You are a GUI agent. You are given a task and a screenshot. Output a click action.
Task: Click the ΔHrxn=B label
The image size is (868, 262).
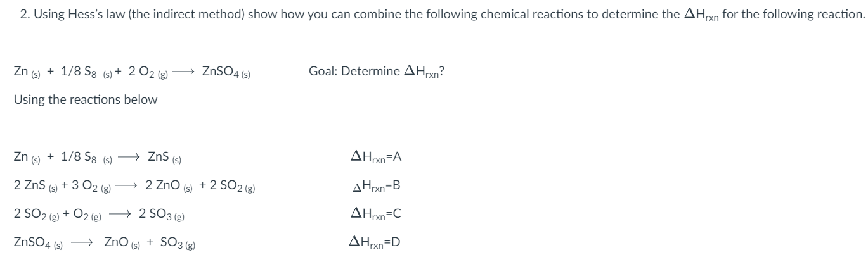pyautogui.click(x=376, y=185)
